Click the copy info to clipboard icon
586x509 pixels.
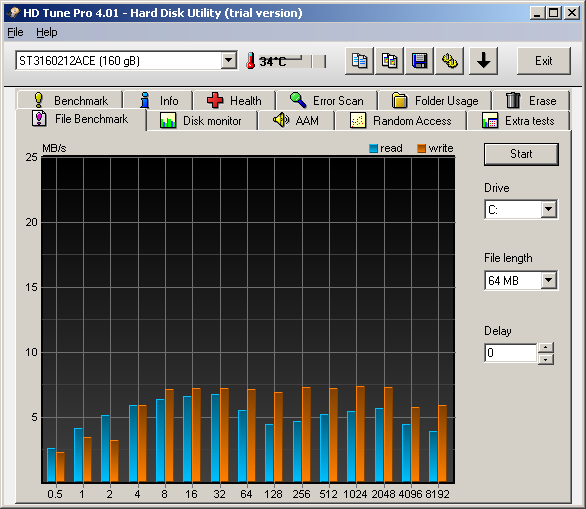359,61
